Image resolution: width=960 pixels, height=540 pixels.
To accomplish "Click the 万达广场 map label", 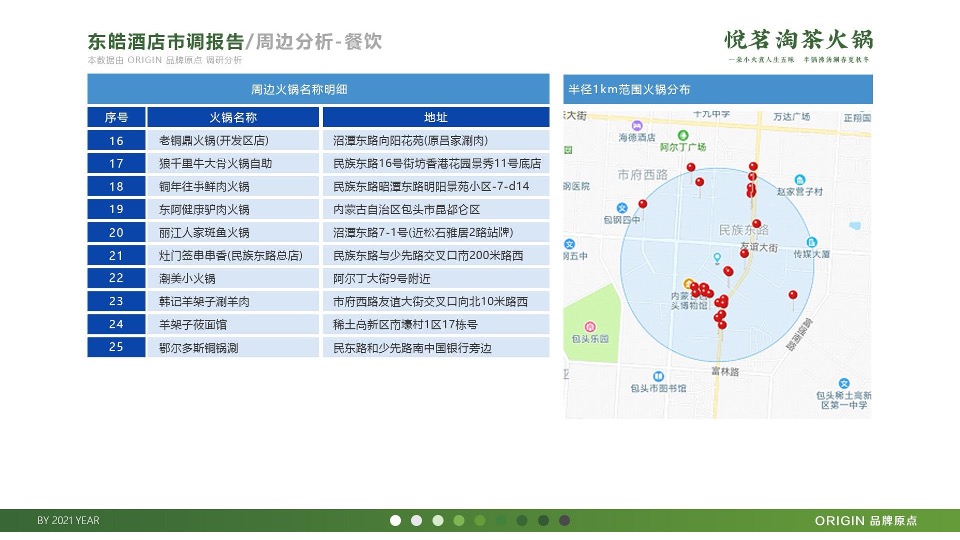I will [791, 116].
